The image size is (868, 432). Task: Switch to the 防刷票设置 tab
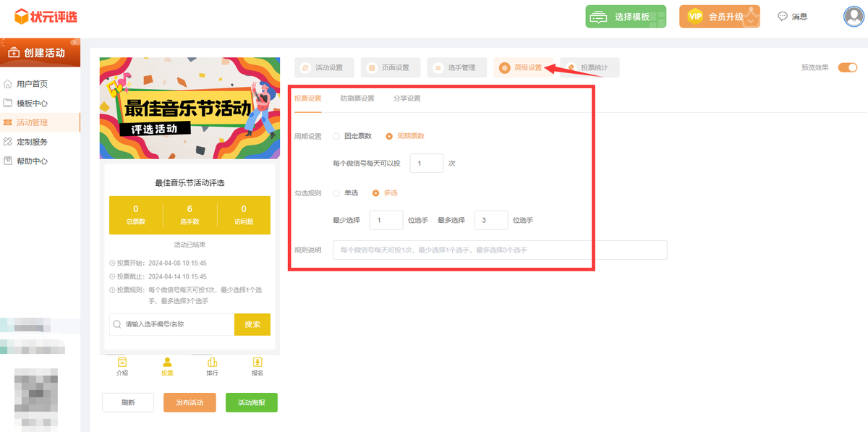pyautogui.click(x=357, y=98)
